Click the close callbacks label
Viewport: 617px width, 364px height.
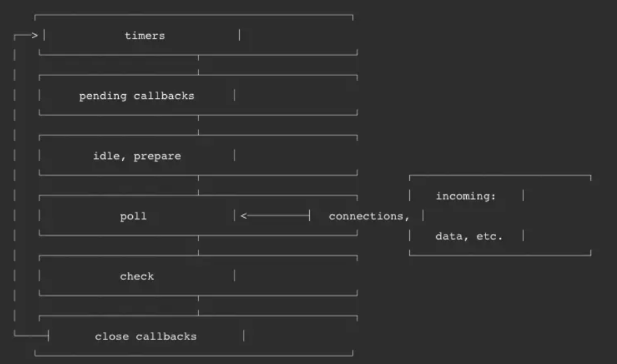[146, 337]
